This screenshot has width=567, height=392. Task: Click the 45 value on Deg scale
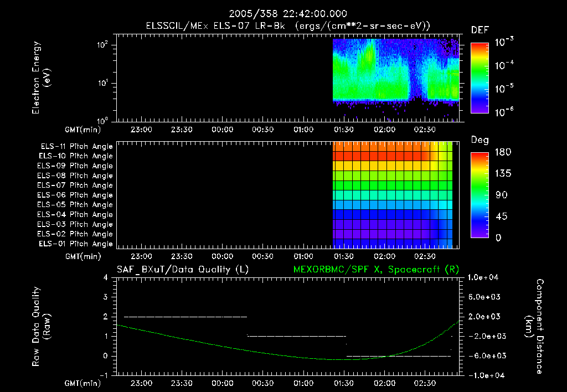(x=502, y=216)
